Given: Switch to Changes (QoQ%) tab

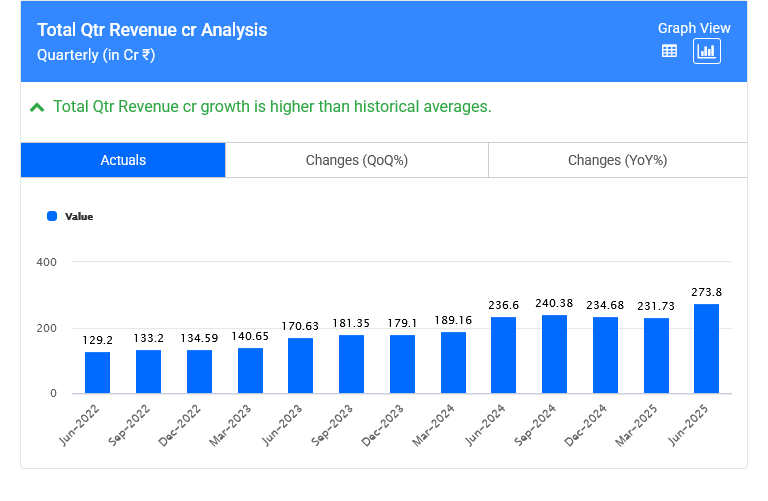Looking at the screenshot, I should click(356, 160).
